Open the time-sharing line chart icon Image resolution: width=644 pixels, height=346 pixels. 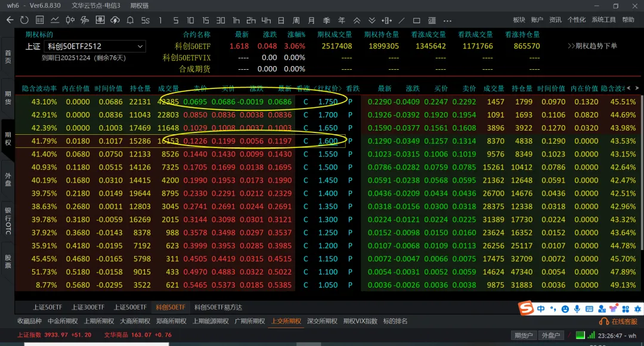[55, 20]
